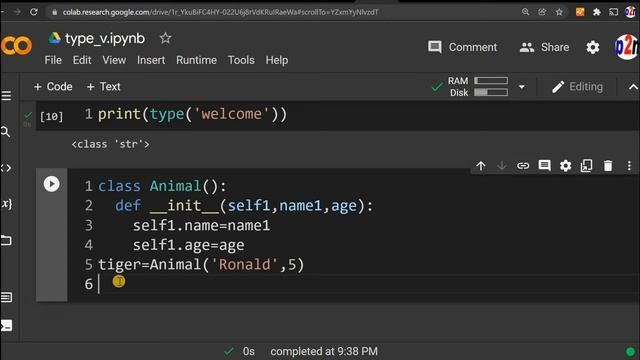Open the variables inspector icon
640x360 pixels.
[x=6, y=204]
